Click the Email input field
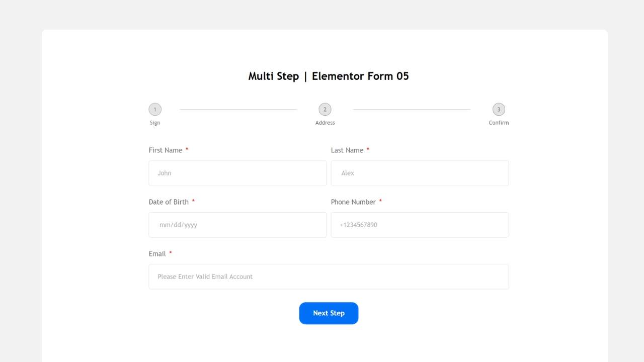 [x=329, y=277]
